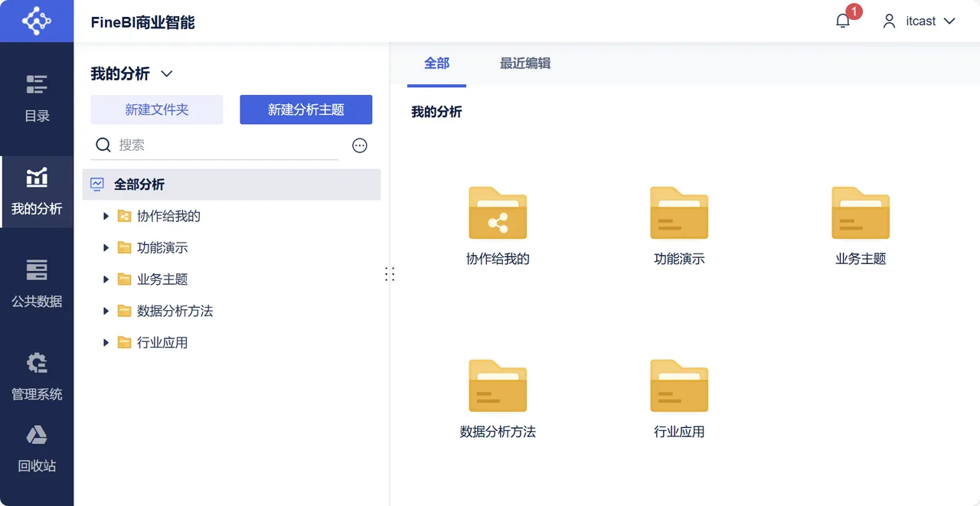The image size is (980, 506).
Task: Click the 数据分析方法 label under folder thumbnail
Action: [498, 432]
